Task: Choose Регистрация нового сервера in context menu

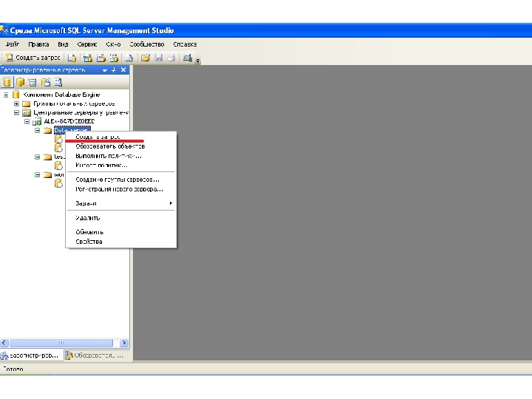Action: [x=120, y=189]
